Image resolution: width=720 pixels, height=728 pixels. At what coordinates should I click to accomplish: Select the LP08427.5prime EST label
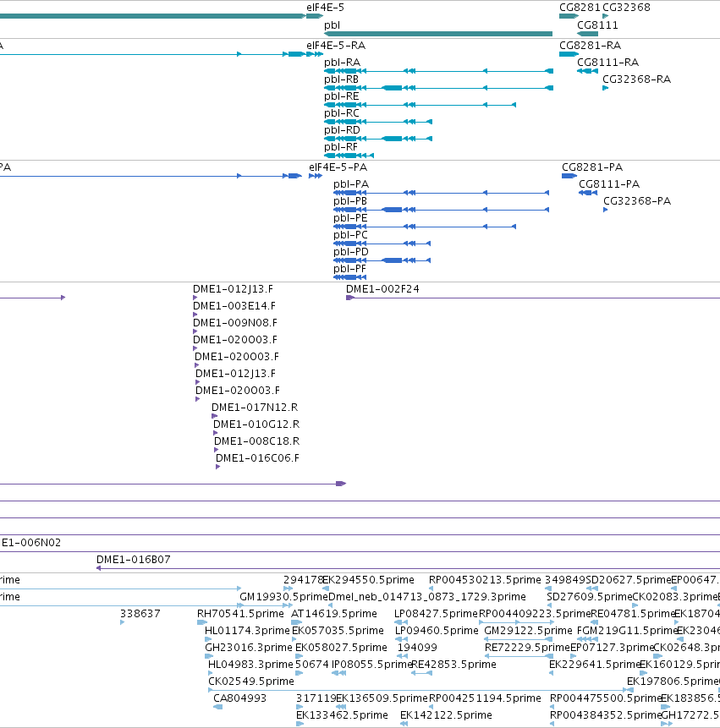point(436,614)
